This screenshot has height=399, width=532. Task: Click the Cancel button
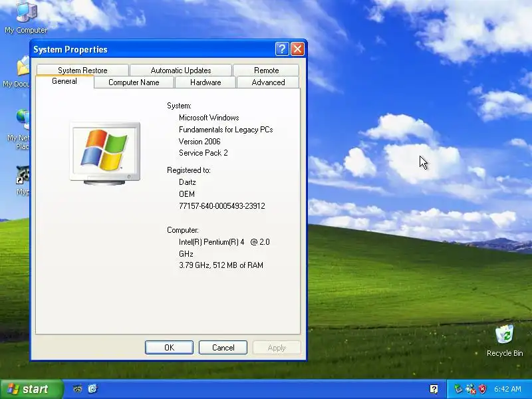tap(223, 347)
